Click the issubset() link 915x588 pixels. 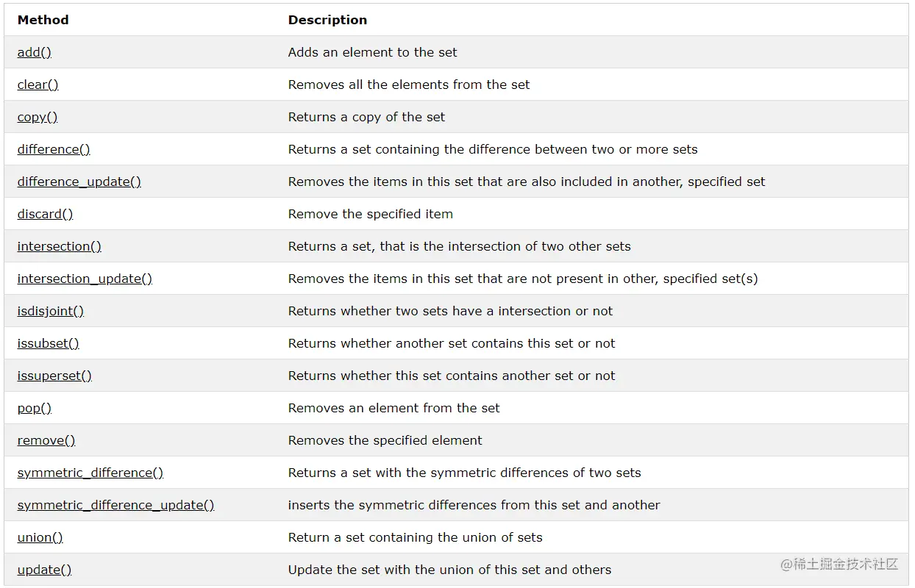tap(49, 343)
